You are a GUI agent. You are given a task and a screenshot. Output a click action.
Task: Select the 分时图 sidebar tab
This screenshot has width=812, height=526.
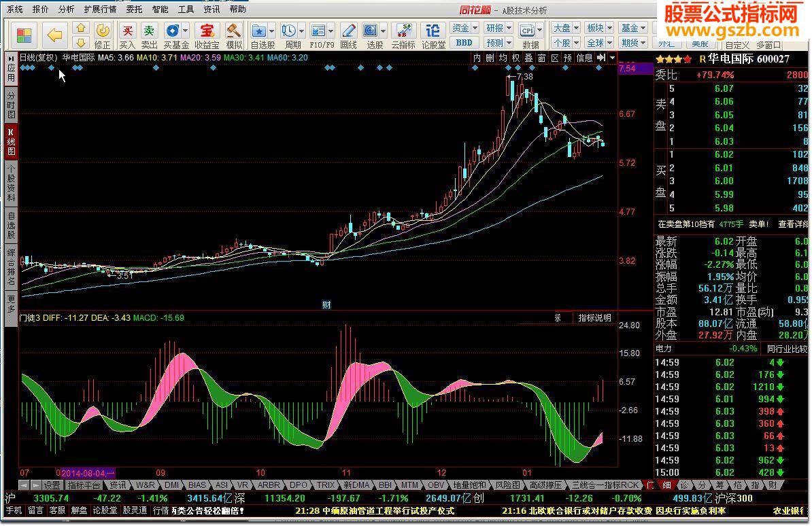11,105
